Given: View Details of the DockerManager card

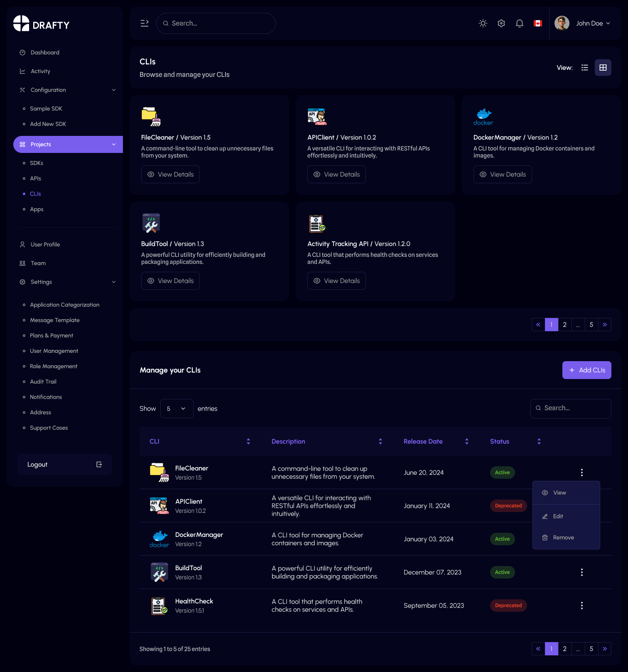Looking at the screenshot, I should click(x=502, y=175).
